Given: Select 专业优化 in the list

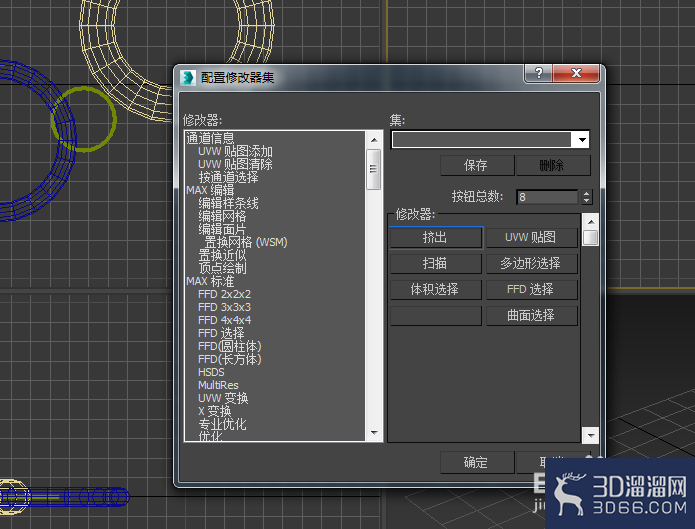Looking at the screenshot, I should point(222,424).
